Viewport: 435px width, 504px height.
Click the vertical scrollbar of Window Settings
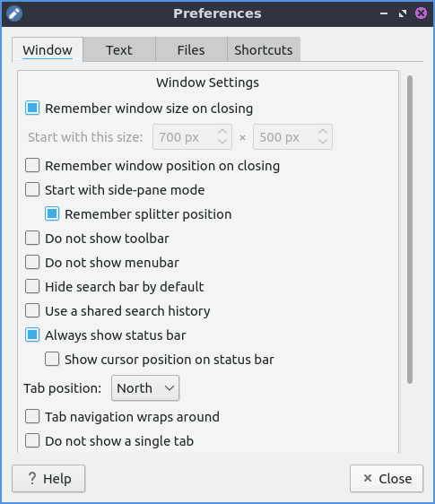tap(410, 230)
